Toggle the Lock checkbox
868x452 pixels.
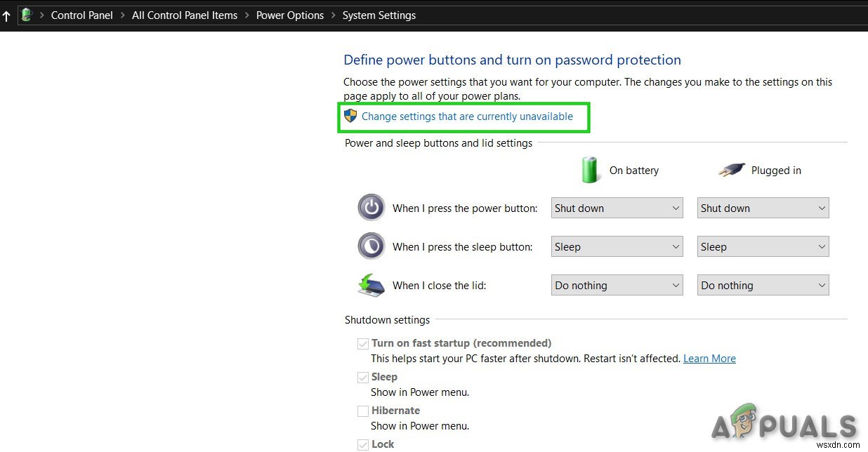point(363,444)
